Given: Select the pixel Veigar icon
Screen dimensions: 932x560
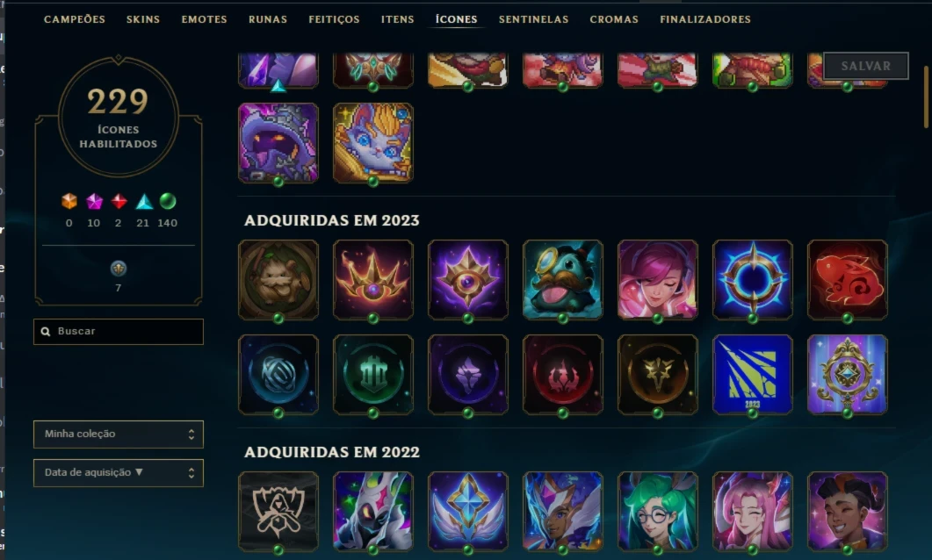Looking at the screenshot, I should pos(278,142).
